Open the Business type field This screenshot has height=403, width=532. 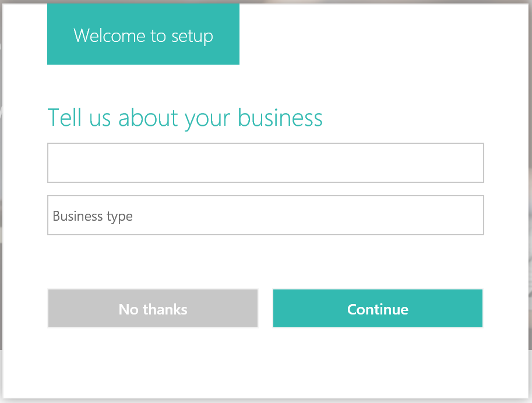point(266,215)
